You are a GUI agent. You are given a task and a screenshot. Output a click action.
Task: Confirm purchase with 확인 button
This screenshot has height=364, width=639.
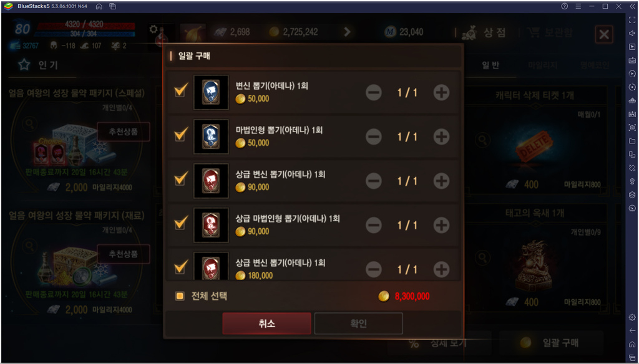click(x=359, y=323)
